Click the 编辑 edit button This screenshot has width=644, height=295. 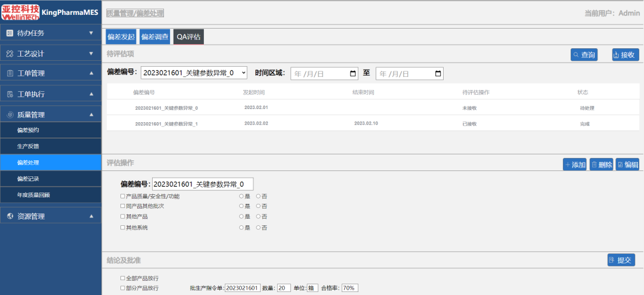tap(627, 164)
